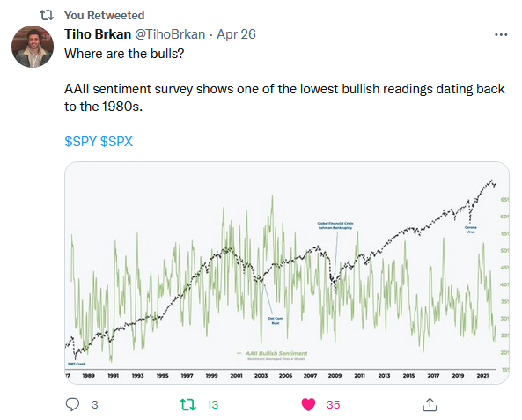Click the reply speech bubble icon
Screen dimensions: 522x420
pyautogui.click(x=72, y=404)
